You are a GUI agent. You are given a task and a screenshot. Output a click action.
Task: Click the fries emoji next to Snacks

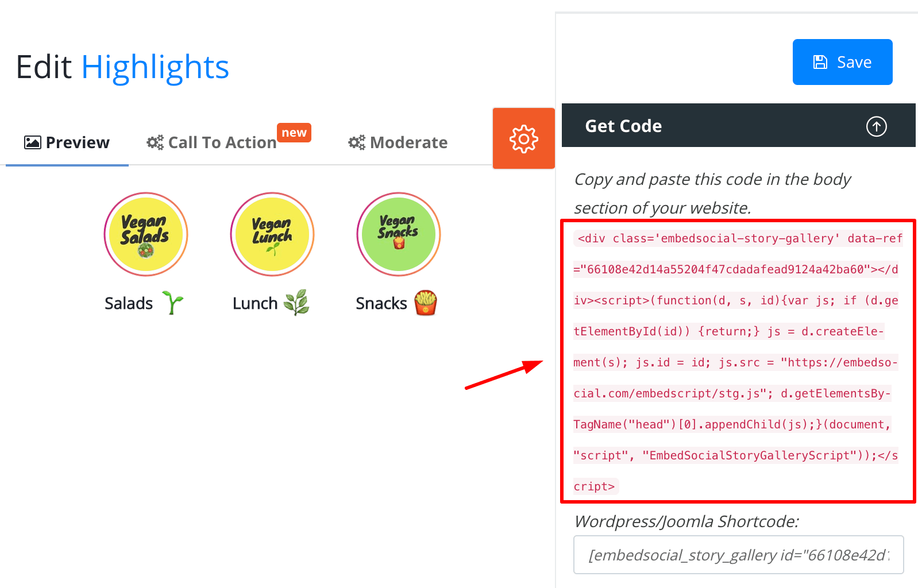coord(426,303)
